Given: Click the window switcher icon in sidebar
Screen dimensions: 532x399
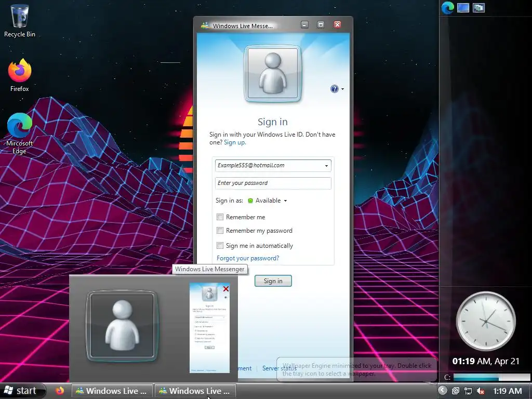Looking at the screenshot, I should click(x=478, y=7).
